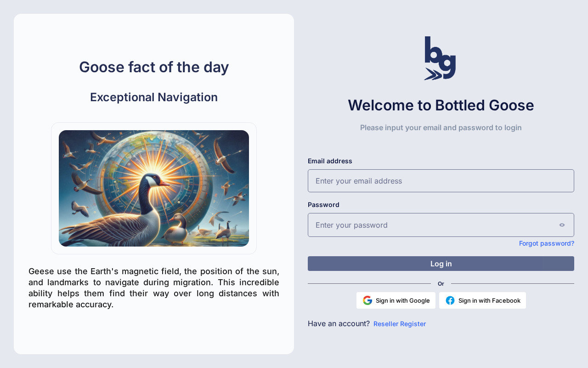Click the Or divider text
The height and width of the screenshot is (368, 588).
pyautogui.click(x=441, y=284)
